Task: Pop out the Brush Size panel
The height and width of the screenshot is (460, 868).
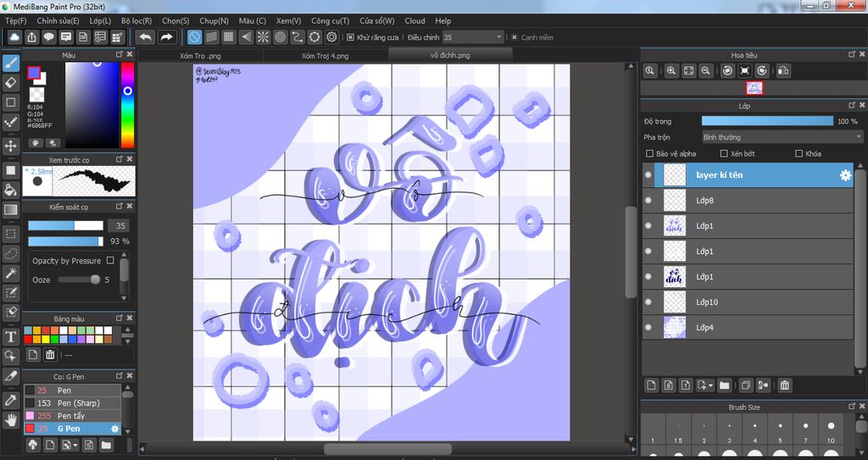Action: coord(852,407)
